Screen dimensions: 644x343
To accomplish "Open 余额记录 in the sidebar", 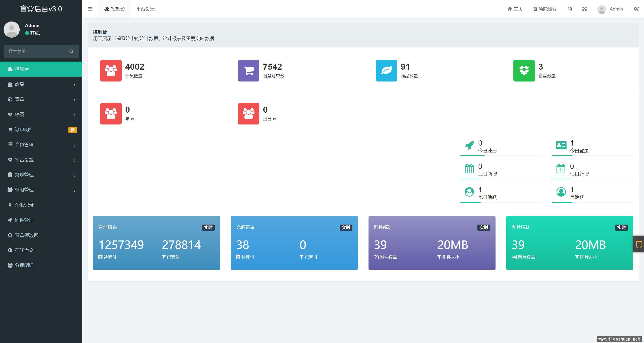I will (41, 205).
